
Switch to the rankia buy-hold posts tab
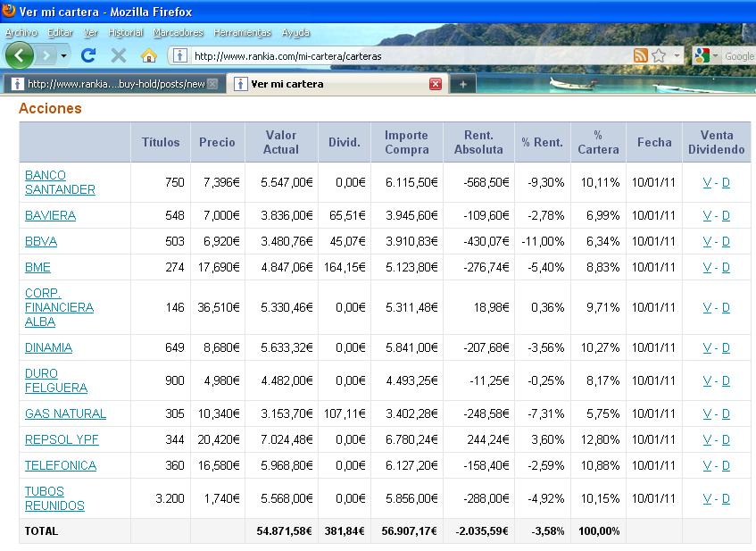tap(112, 84)
